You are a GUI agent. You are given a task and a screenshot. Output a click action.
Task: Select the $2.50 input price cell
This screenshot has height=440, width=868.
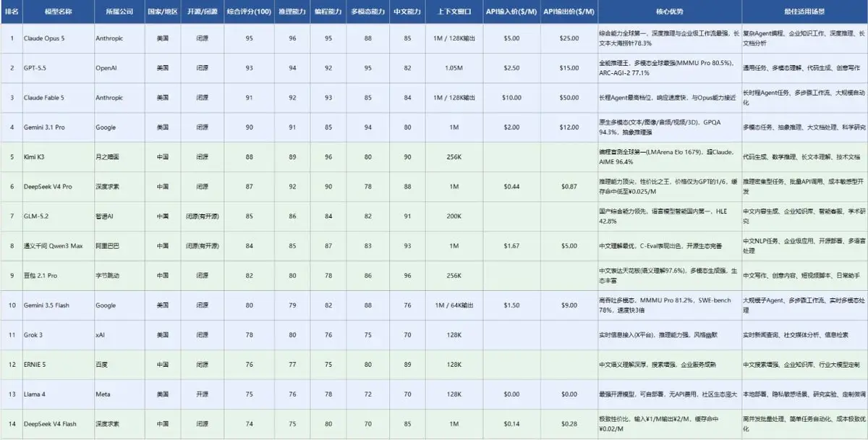[511, 68]
